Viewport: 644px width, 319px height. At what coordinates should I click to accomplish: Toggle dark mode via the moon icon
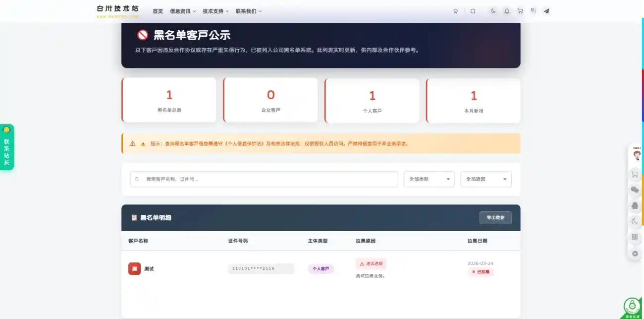point(493,11)
